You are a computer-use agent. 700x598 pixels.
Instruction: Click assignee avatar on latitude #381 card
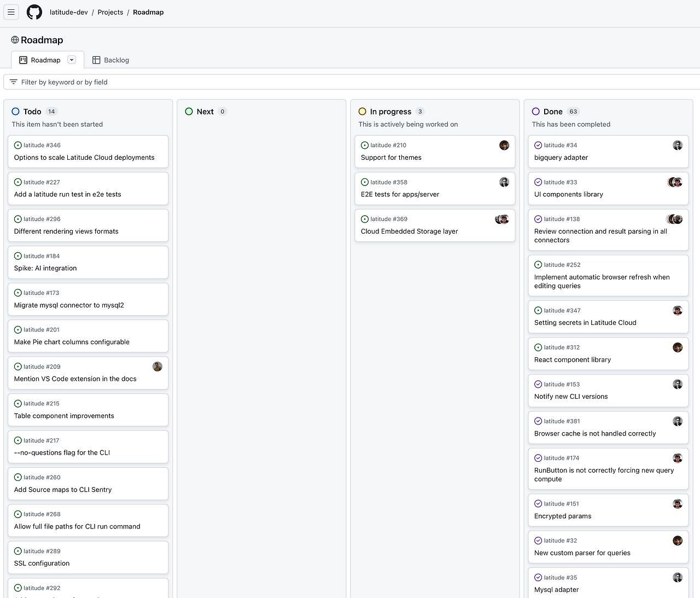(x=678, y=421)
